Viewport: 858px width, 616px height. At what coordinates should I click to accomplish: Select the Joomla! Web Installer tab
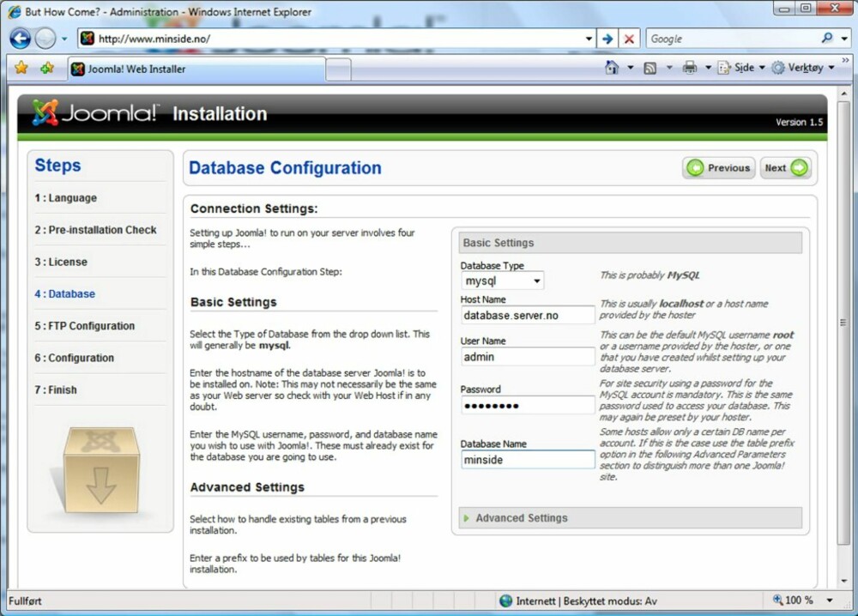click(x=197, y=69)
